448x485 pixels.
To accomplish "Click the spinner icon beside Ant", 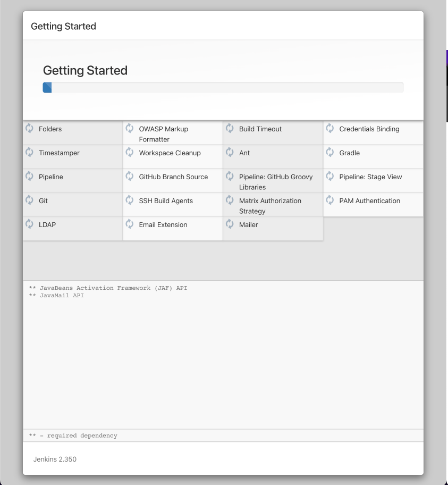I will pyautogui.click(x=230, y=152).
